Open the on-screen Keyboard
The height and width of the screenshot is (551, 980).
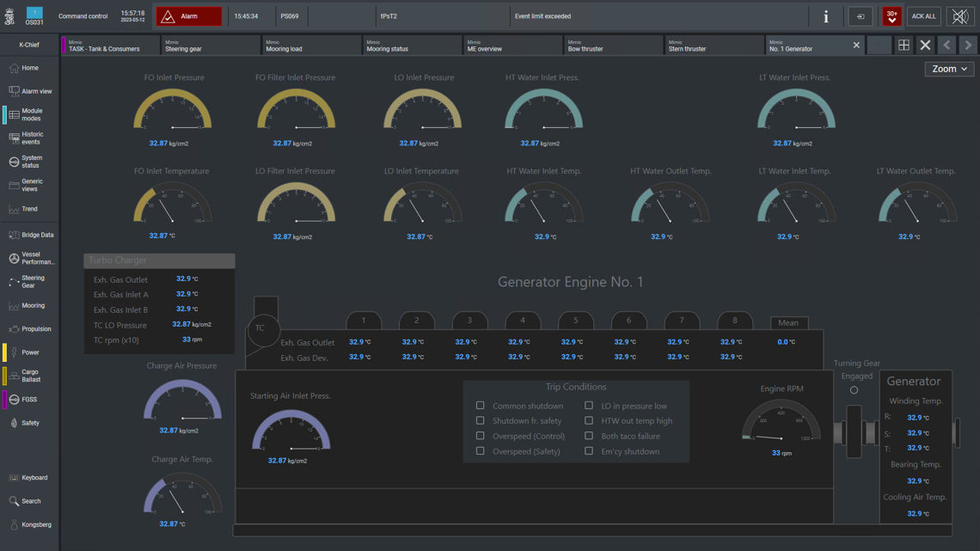(29, 478)
